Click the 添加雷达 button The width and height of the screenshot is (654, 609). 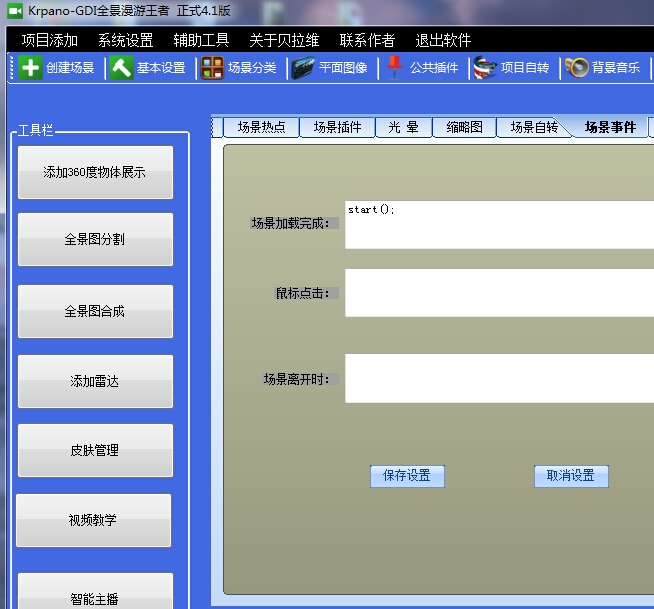pyautogui.click(x=96, y=381)
